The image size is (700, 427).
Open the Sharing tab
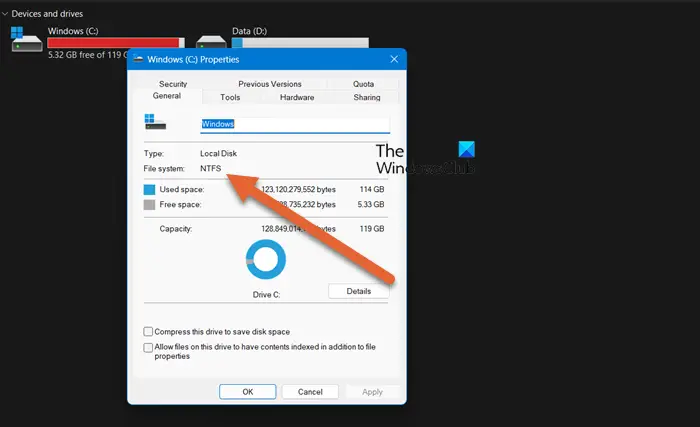coord(367,97)
